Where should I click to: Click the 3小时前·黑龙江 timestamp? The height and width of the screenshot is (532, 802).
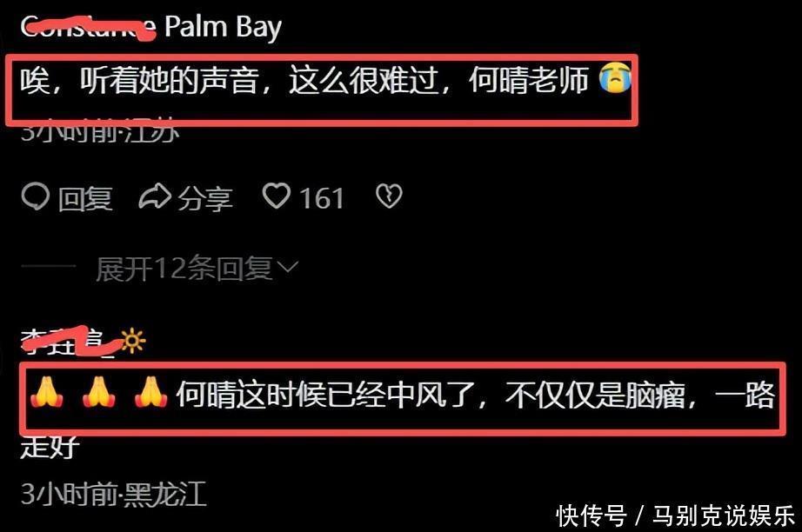114,494
